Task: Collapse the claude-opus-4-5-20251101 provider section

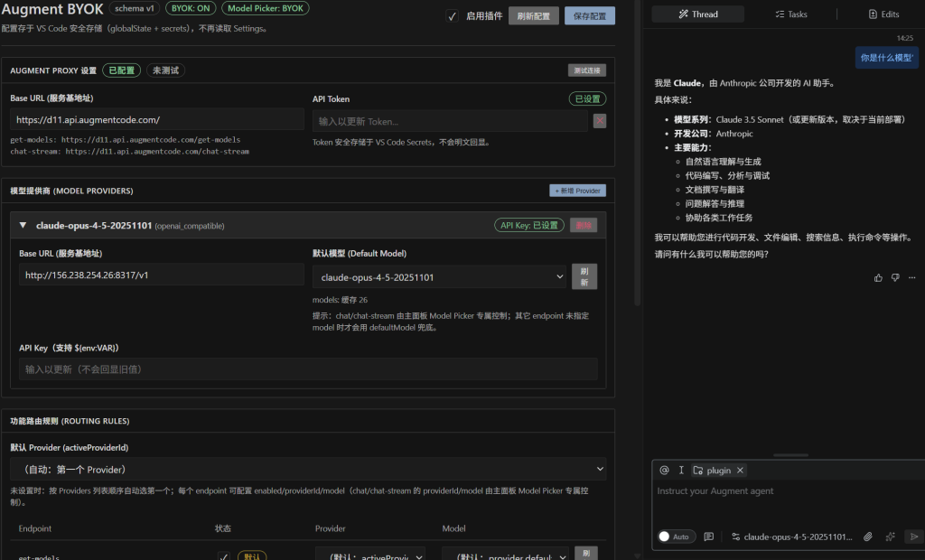Action: (x=22, y=225)
